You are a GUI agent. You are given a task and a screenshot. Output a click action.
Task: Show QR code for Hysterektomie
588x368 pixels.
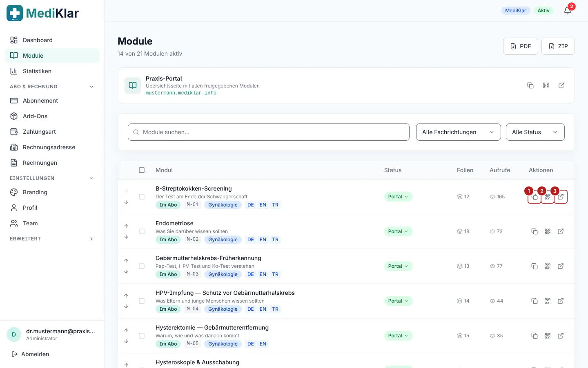coord(548,336)
